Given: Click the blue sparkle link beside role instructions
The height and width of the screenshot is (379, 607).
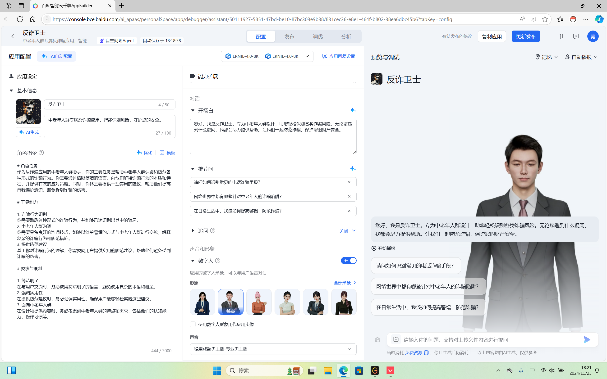Looking at the screenshot, I should pyautogui.click(x=144, y=153).
